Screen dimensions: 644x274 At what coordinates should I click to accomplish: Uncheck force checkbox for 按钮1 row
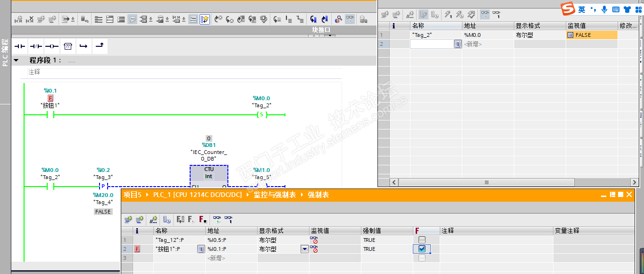422,248
